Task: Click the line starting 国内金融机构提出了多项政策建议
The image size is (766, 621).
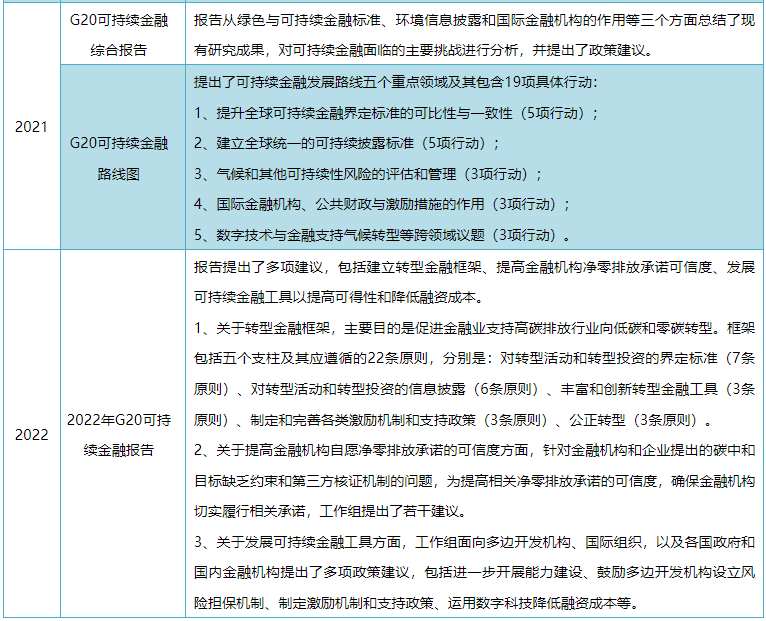Action: [x=474, y=572]
